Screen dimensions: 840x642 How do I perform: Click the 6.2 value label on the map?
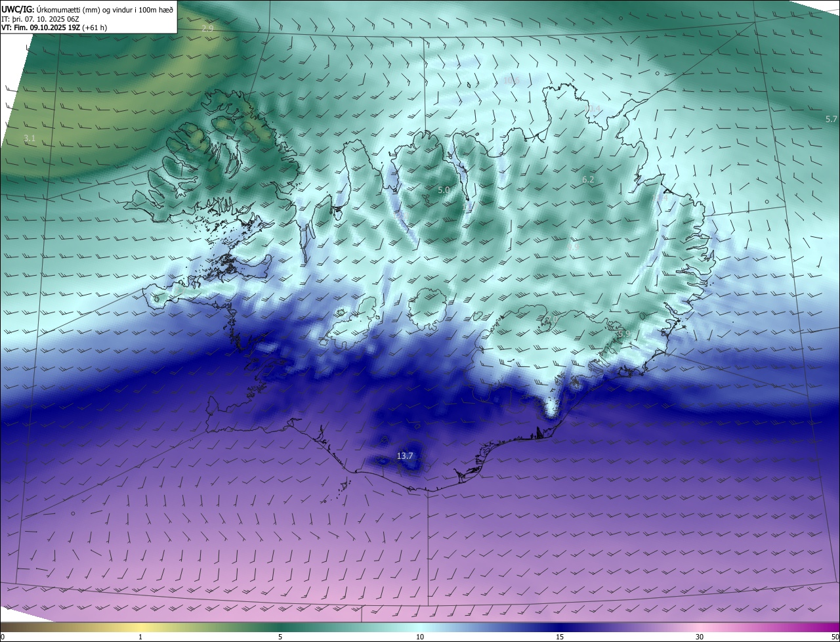[x=588, y=179]
